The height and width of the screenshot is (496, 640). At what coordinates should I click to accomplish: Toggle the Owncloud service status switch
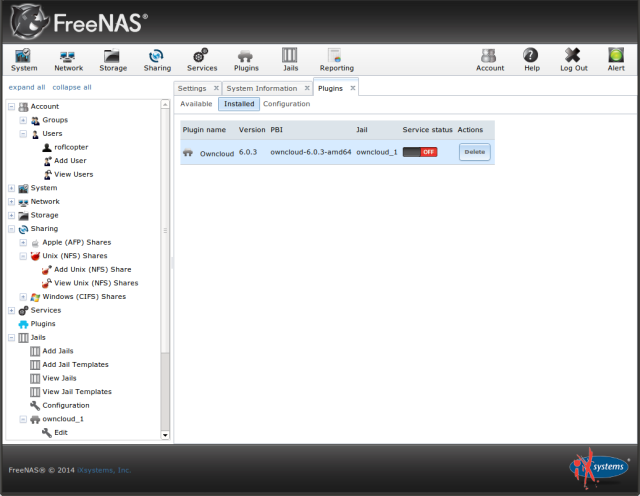(x=420, y=152)
